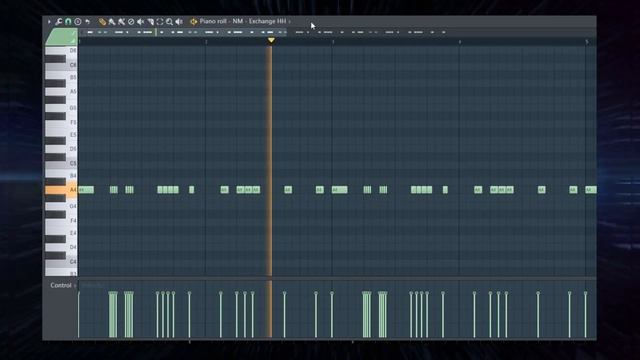Click the C5 piano key
The height and width of the screenshot is (360, 640).
coord(61,163)
